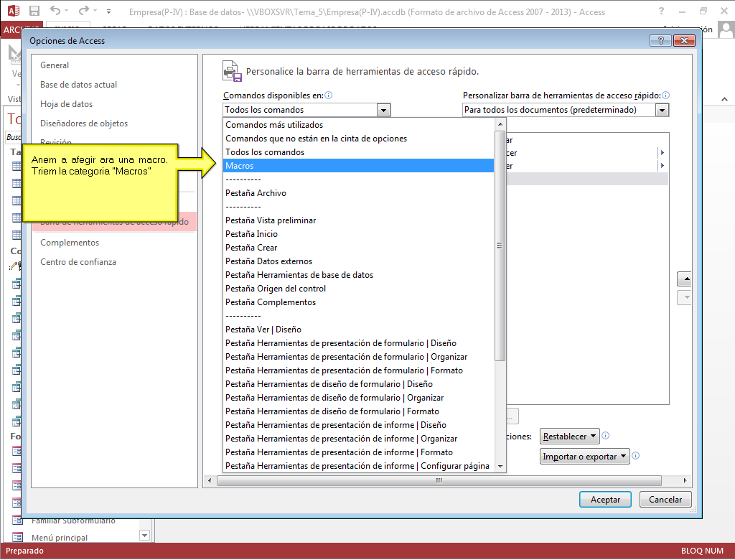This screenshot has height=560, width=735.
Task: Select the Base de datos actual category
Action: coord(78,85)
